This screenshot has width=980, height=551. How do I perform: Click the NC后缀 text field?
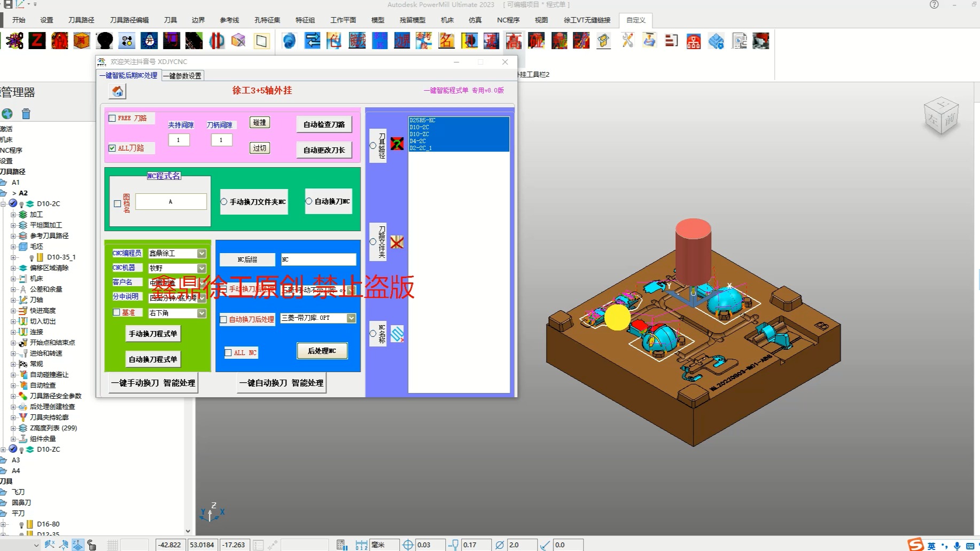[318, 259]
